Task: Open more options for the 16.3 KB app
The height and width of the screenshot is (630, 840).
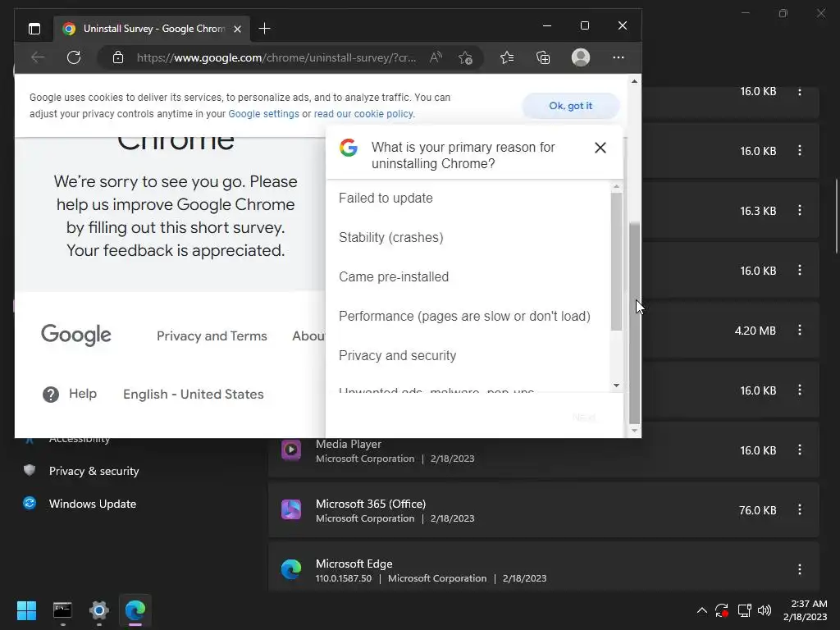Action: pos(799,211)
